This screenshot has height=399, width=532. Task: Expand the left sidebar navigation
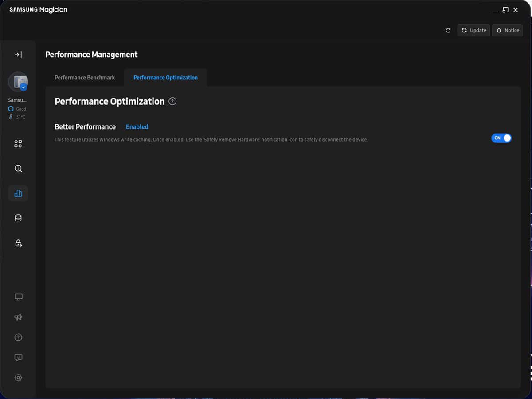coord(18,55)
